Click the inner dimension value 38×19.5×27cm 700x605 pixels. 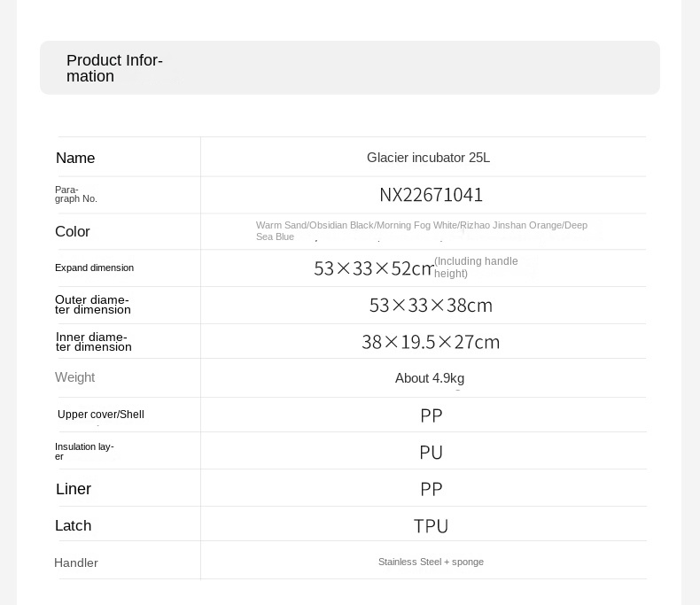coord(431,342)
